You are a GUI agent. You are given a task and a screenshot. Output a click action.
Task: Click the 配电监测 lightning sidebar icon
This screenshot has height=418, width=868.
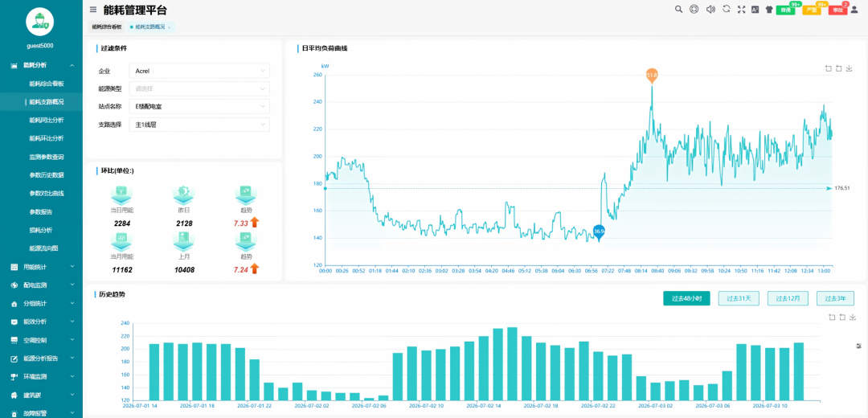[14, 285]
